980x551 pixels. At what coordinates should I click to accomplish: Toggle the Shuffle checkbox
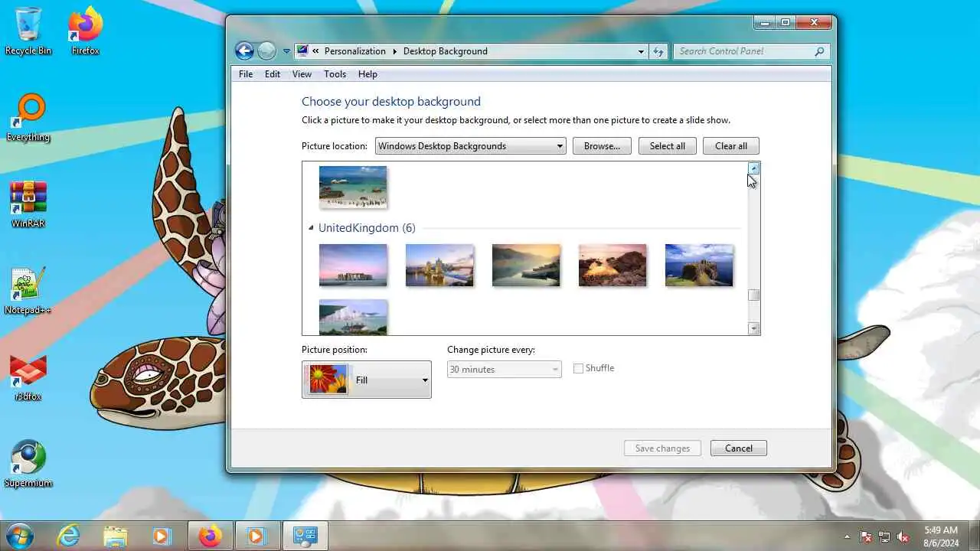(x=578, y=369)
